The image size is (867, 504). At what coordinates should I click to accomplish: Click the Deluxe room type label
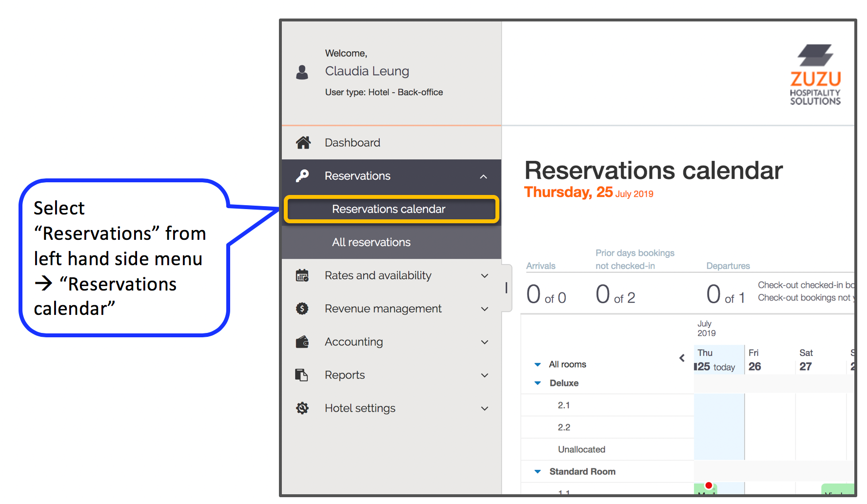(x=564, y=383)
